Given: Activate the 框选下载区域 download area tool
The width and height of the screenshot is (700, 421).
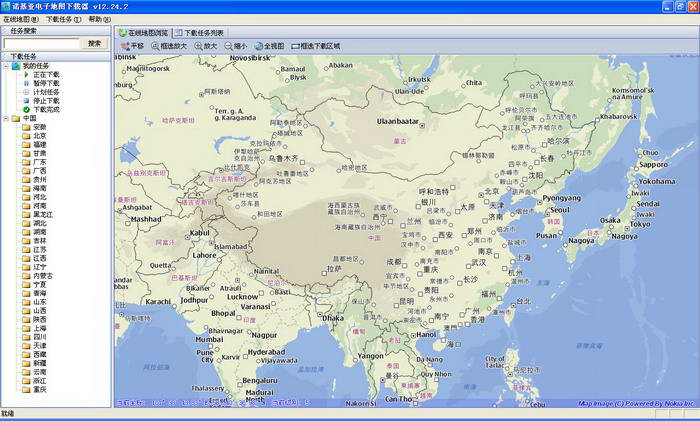Looking at the screenshot, I should click(x=316, y=46).
